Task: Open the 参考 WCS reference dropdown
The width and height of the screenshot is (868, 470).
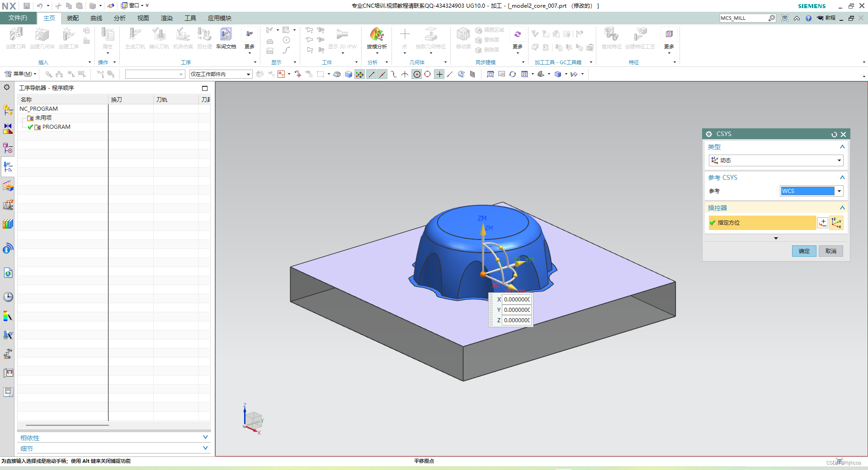Action: (811, 191)
